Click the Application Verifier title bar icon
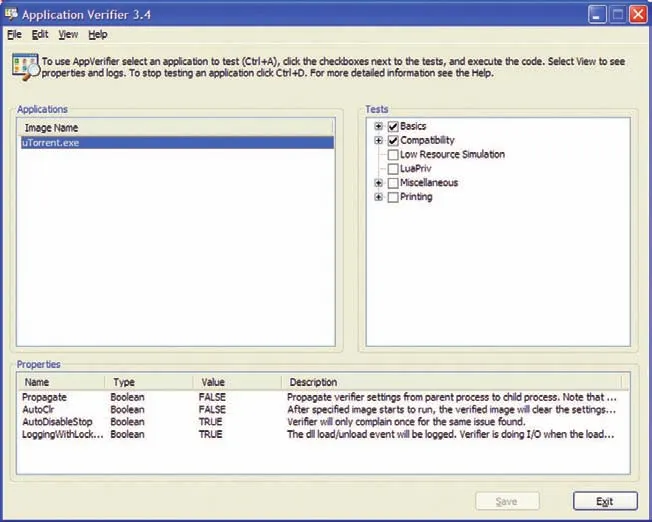The height and width of the screenshot is (522, 652). [11, 15]
